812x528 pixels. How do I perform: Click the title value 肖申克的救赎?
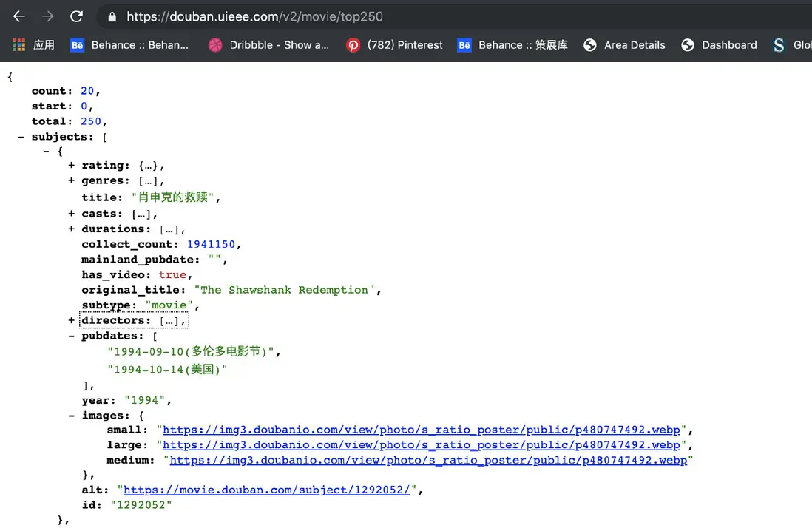click(173, 197)
